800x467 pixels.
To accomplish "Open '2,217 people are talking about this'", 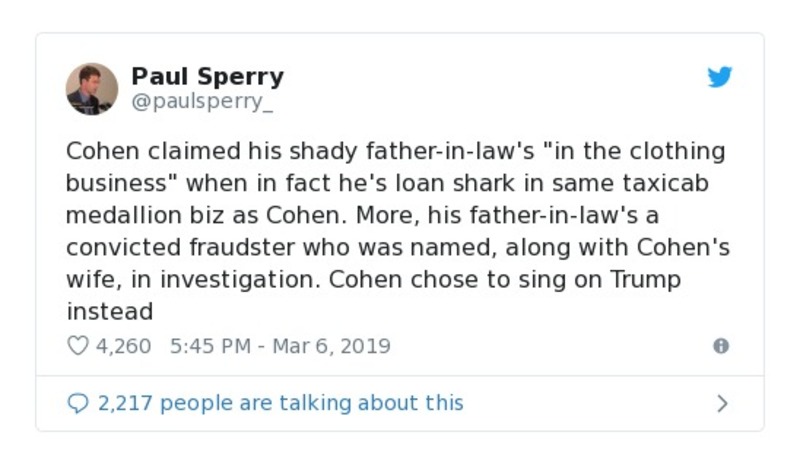I will pos(280,403).
